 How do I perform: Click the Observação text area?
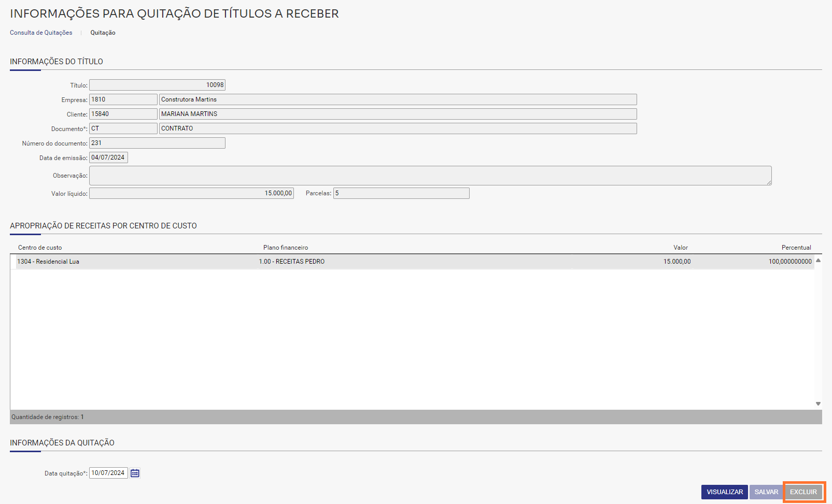point(430,176)
